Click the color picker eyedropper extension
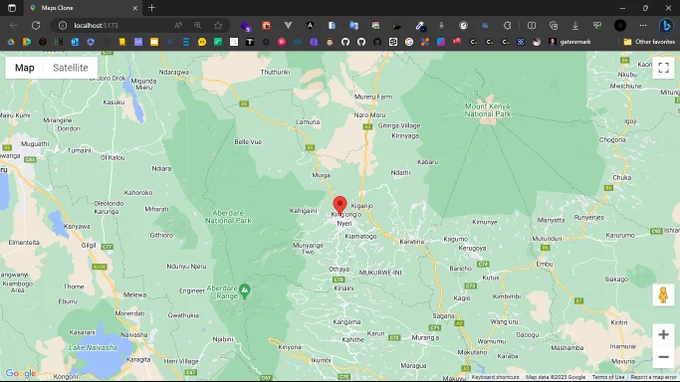Image resolution: width=680 pixels, height=382 pixels. [x=420, y=26]
